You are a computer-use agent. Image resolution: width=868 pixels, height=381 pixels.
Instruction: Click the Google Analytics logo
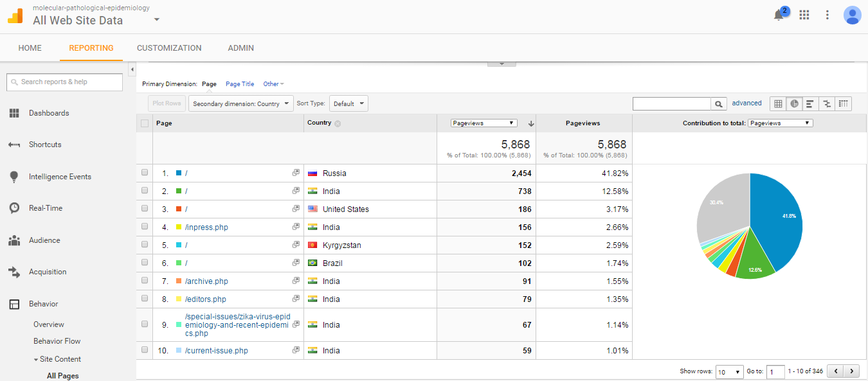pos(15,16)
